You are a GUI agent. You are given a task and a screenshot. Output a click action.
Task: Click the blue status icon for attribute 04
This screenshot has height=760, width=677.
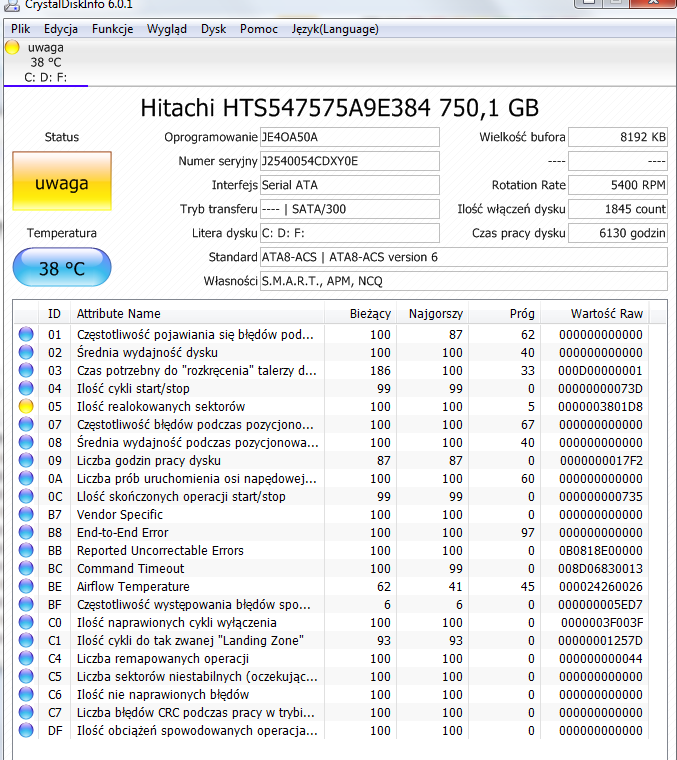pos(26,388)
